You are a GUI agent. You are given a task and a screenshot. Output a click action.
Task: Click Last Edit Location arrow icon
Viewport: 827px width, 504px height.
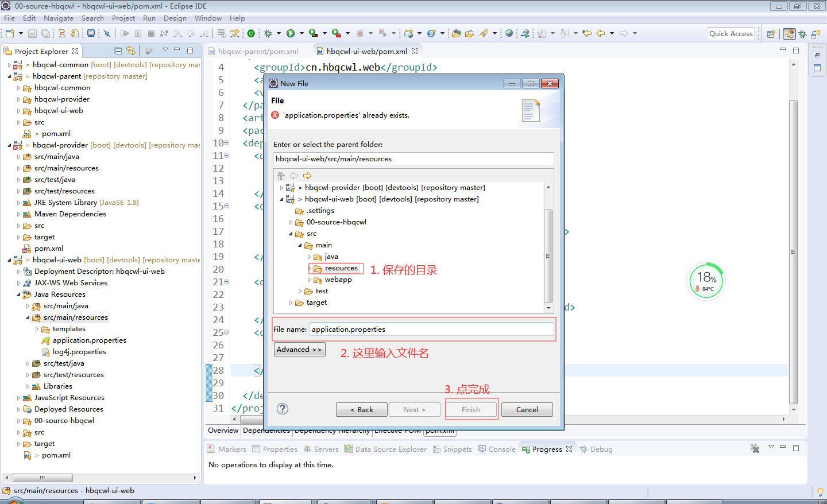click(586, 33)
